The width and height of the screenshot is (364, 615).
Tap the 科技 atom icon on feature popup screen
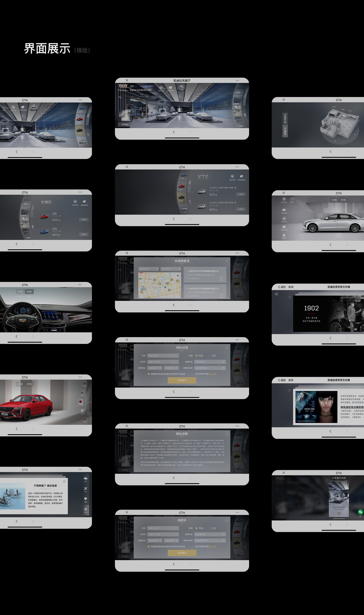coord(86,509)
